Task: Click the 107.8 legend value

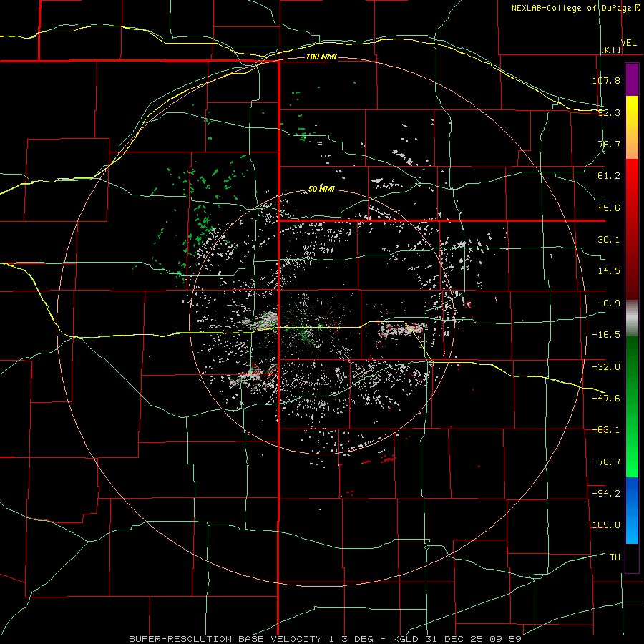Action: pyautogui.click(x=606, y=80)
